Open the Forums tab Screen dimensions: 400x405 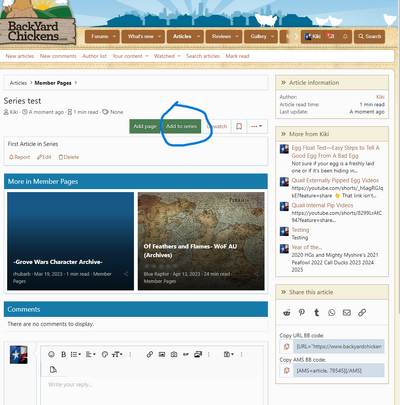(100, 36)
